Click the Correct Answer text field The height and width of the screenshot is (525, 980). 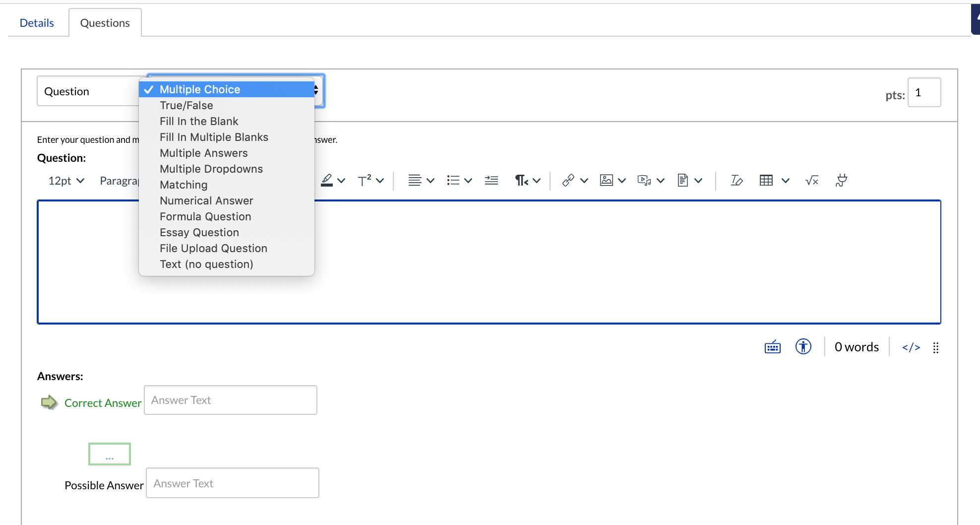point(231,400)
